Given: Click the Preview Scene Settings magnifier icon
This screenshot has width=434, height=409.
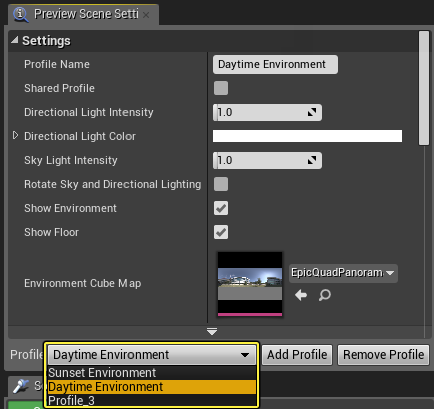Looking at the screenshot, I should point(20,15).
